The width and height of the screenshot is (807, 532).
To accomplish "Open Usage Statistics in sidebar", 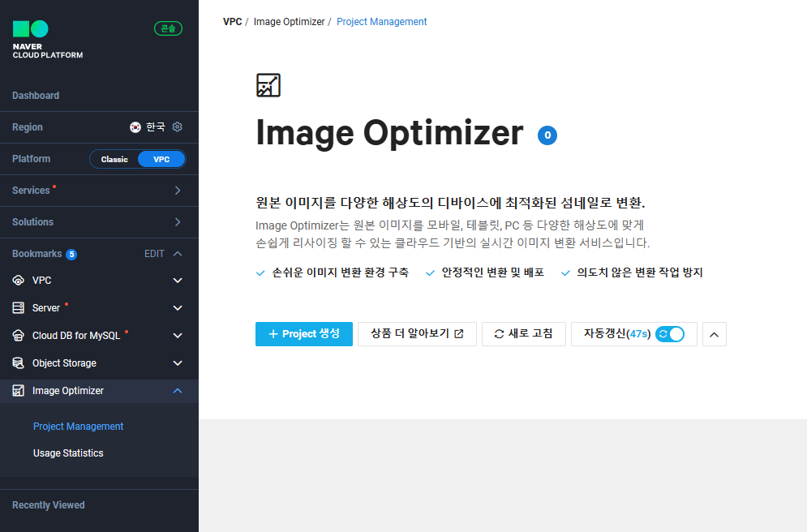I will [68, 453].
